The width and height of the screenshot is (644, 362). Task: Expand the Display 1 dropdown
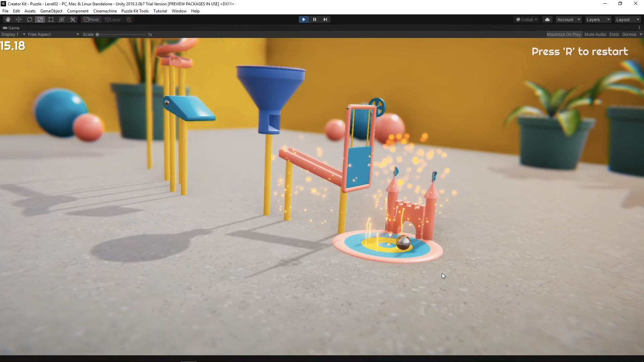pos(13,34)
